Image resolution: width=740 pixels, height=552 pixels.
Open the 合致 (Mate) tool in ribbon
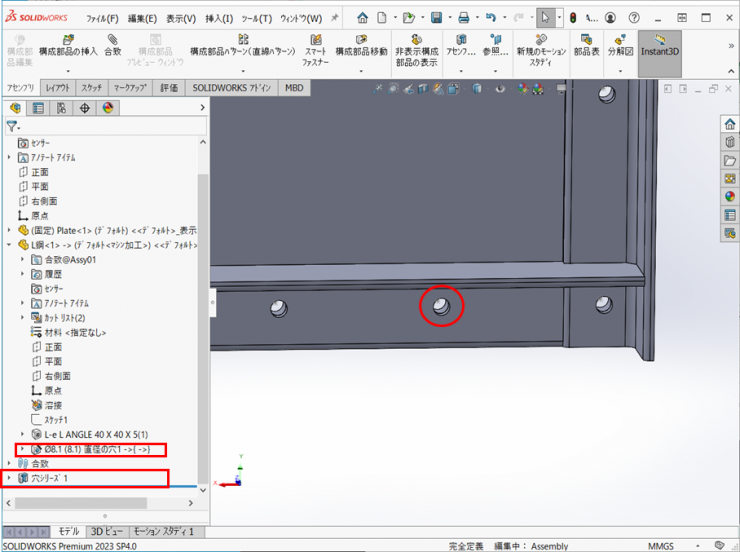pos(113,46)
